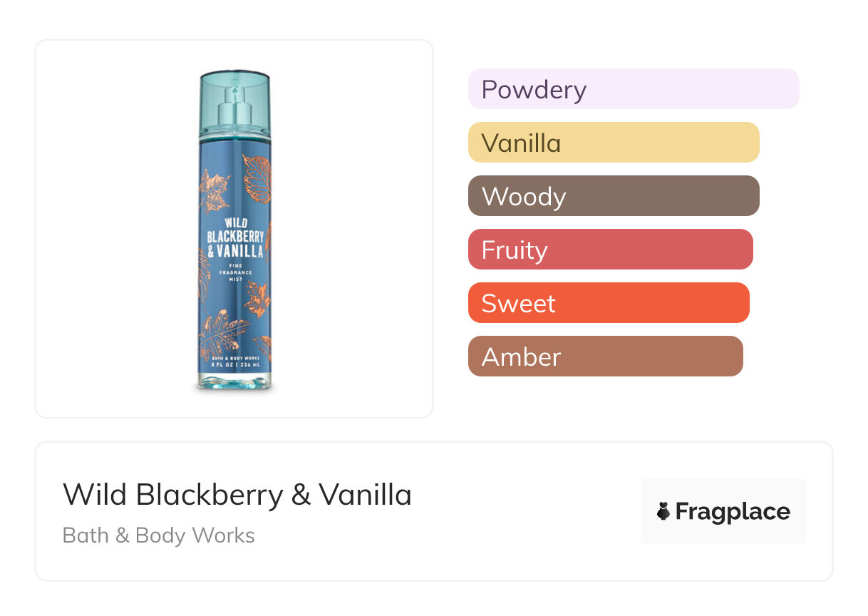
Task: Open the Bath & Body Works brand link
Action: pos(158,535)
